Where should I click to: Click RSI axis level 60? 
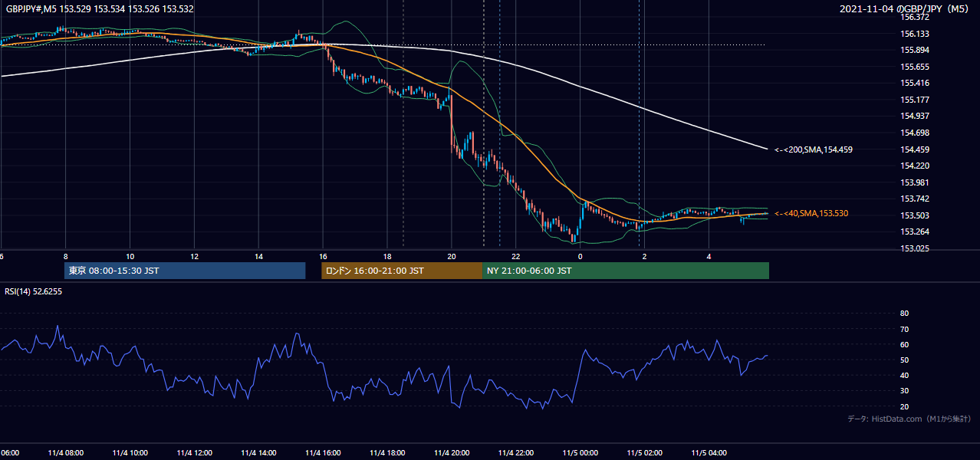tap(904, 345)
